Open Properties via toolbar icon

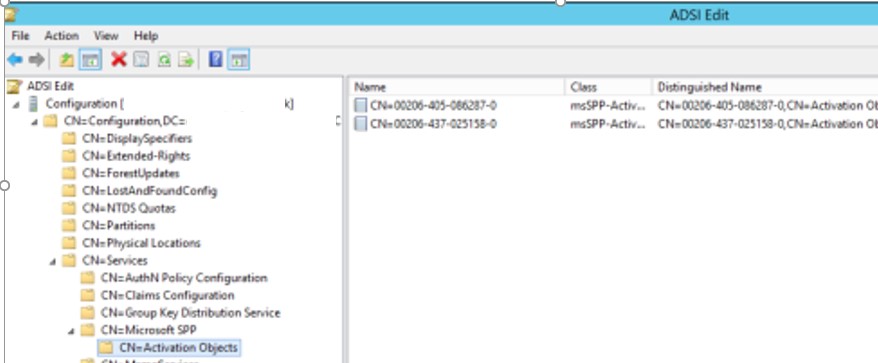pyautogui.click(x=141, y=59)
